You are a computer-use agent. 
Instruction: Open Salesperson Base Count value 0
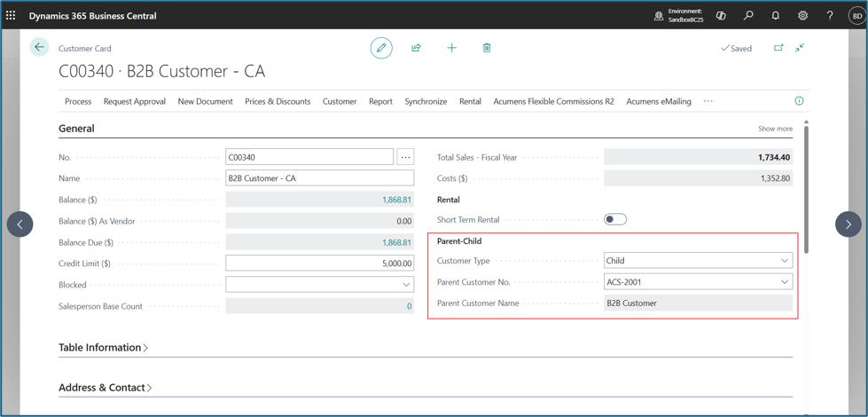(x=410, y=306)
